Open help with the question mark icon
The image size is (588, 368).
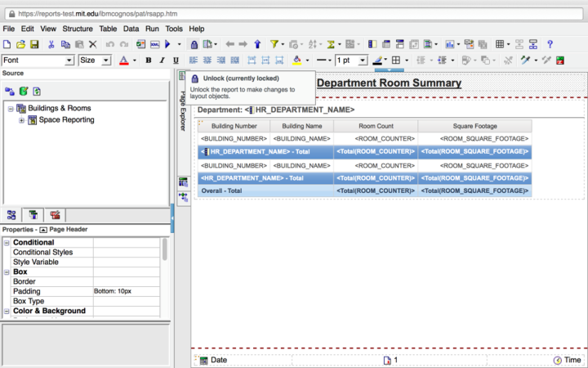coord(550,44)
